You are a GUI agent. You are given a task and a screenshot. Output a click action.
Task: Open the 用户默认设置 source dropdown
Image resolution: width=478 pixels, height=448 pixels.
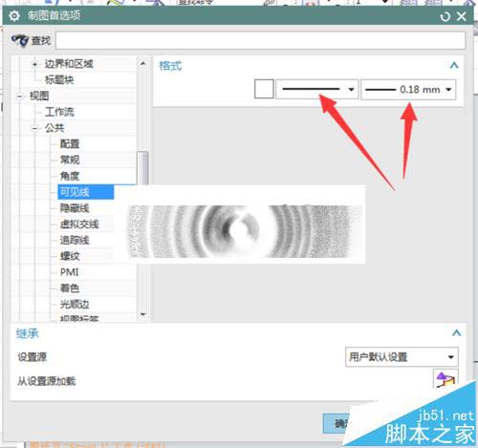tap(402, 356)
